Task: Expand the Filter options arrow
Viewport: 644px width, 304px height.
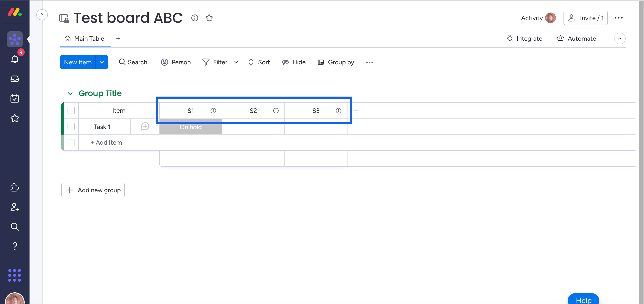Action: [236, 62]
